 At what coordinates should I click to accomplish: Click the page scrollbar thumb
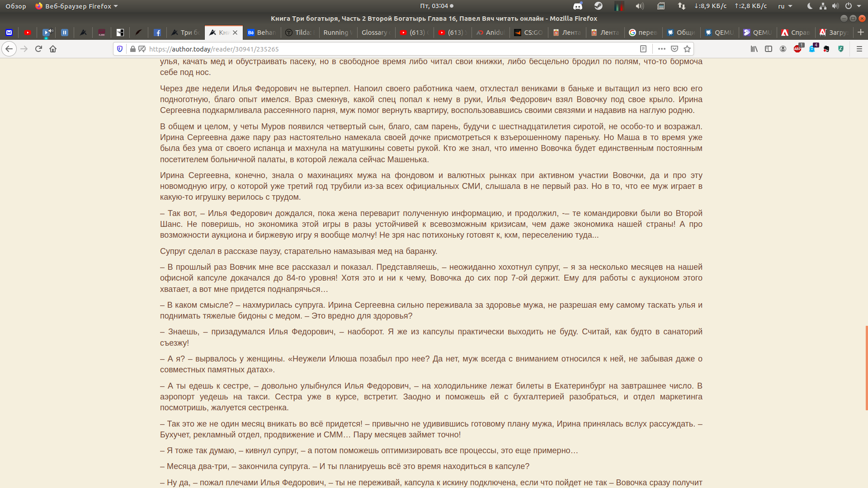pyautogui.click(x=866, y=367)
